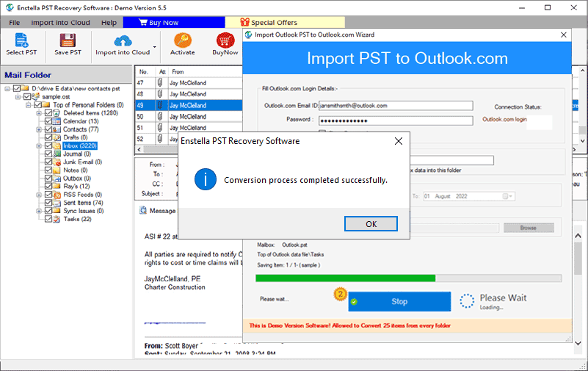Click the From column header

tap(178, 72)
